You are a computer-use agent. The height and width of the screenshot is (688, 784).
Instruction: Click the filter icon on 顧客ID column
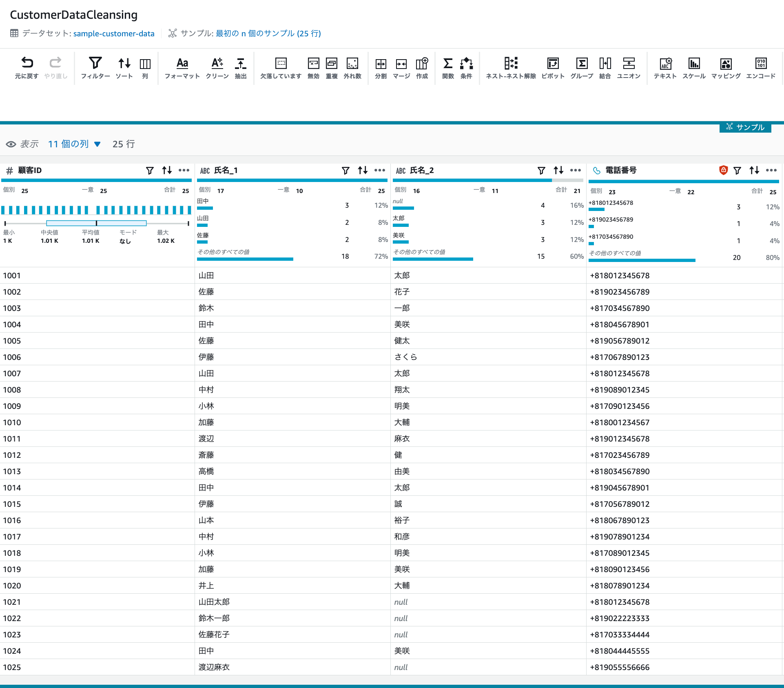click(150, 171)
